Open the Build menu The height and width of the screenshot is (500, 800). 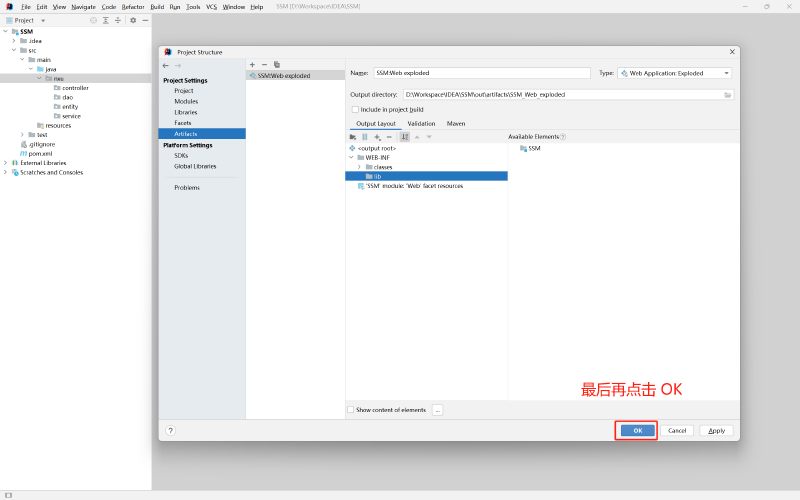tap(157, 7)
